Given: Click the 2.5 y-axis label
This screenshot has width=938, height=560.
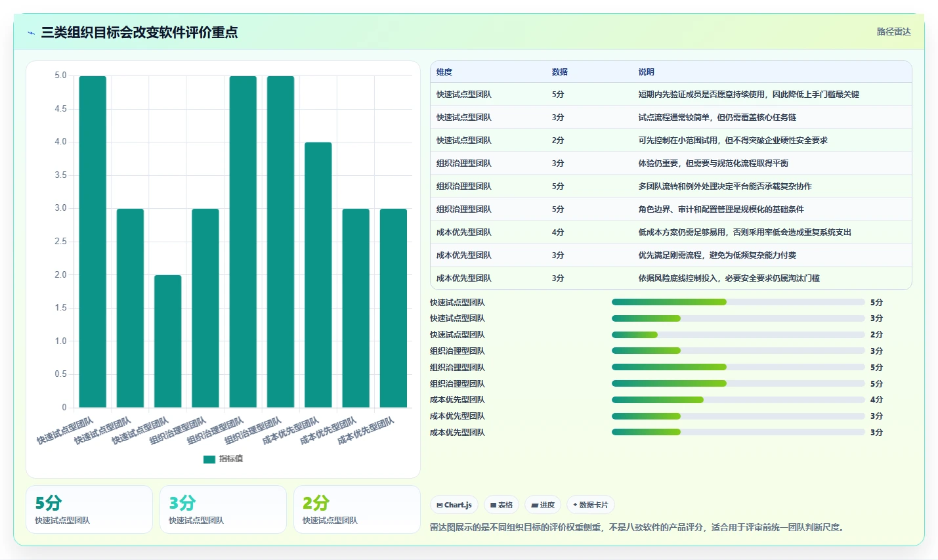Looking at the screenshot, I should click(60, 242).
